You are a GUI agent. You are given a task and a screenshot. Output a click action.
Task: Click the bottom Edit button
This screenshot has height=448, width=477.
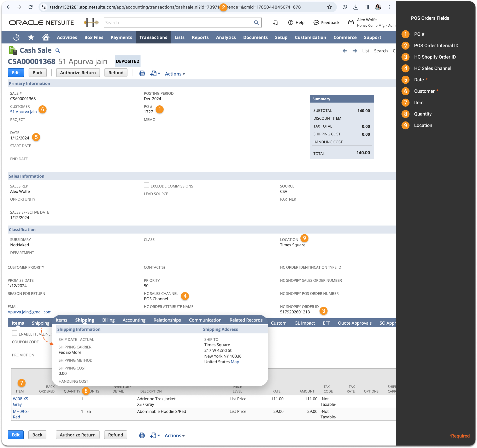(16, 435)
